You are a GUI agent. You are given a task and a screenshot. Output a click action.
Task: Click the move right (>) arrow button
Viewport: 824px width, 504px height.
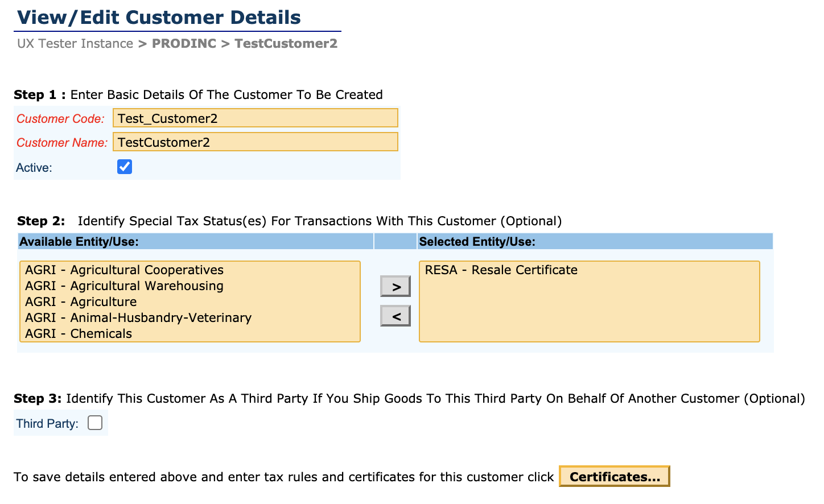[x=395, y=287]
